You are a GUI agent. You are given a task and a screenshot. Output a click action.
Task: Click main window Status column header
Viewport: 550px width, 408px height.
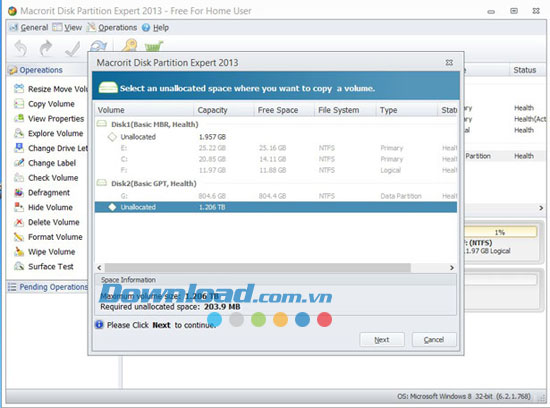pos(527,70)
